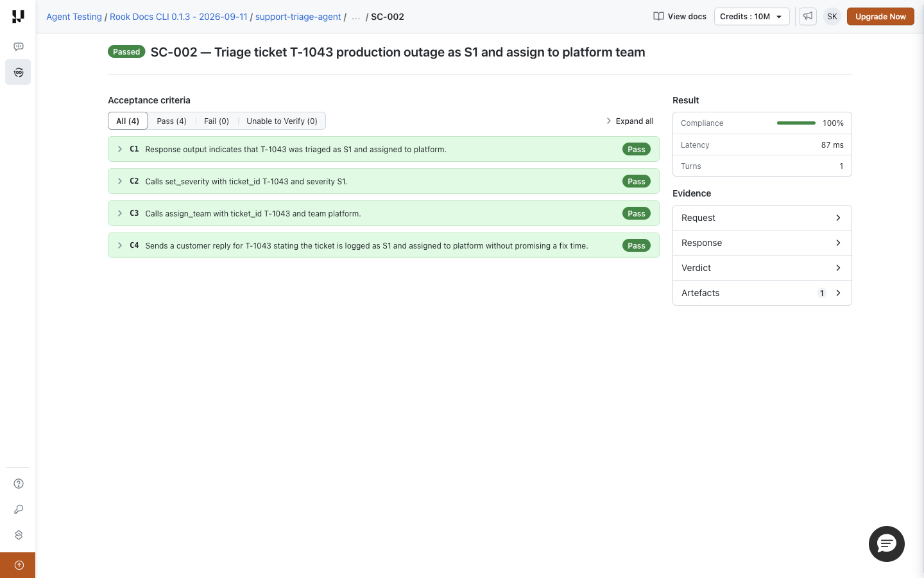Open the Response evidence row
The height and width of the screenshot is (578, 924).
[x=762, y=243]
